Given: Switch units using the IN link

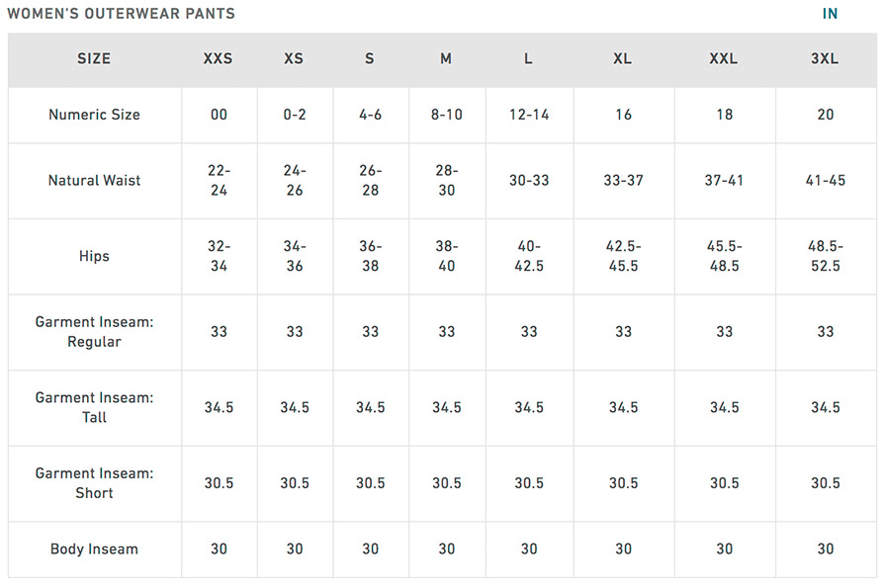Looking at the screenshot, I should [830, 14].
